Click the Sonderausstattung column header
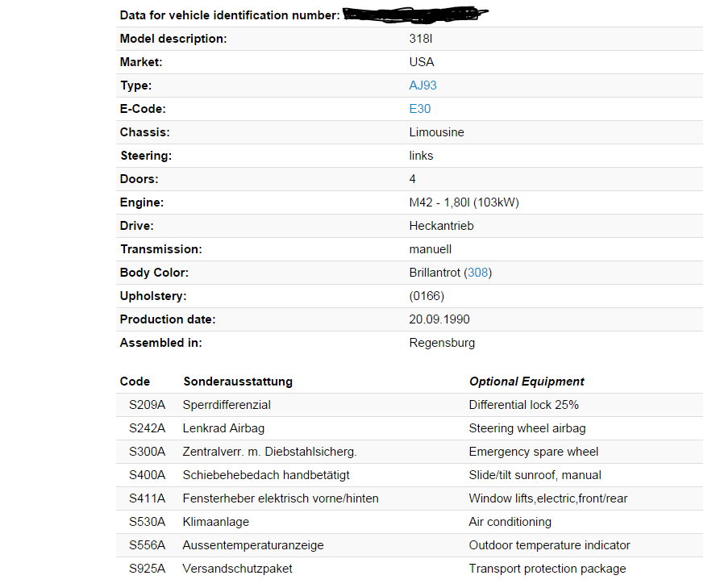Image resolution: width=716 pixels, height=588 pixels. (x=238, y=382)
